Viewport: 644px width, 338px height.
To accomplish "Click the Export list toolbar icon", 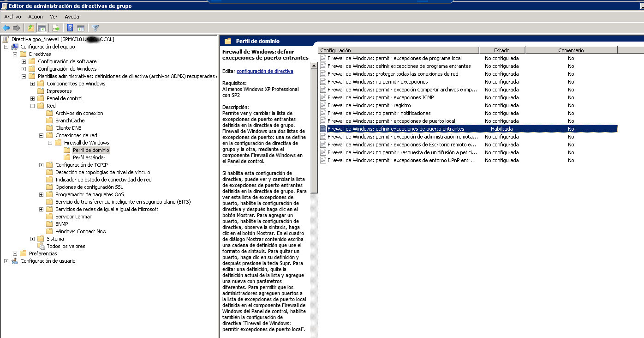I will [x=56, y=28].
